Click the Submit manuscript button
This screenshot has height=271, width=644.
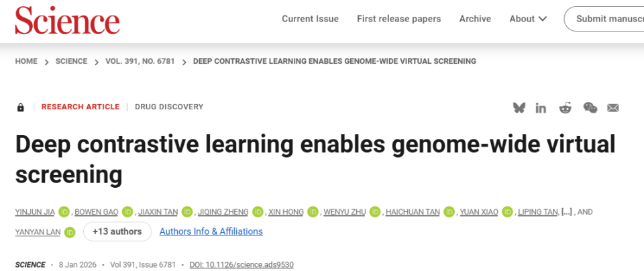[x=607, y=19]
